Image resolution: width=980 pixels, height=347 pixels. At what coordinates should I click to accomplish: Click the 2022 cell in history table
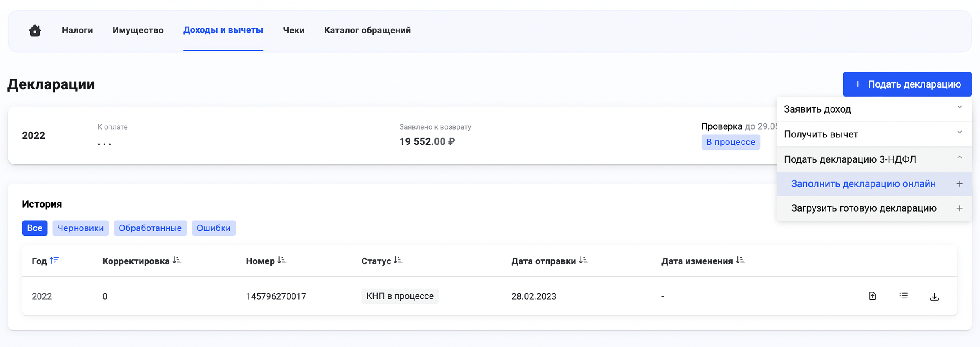pos(42,296)
